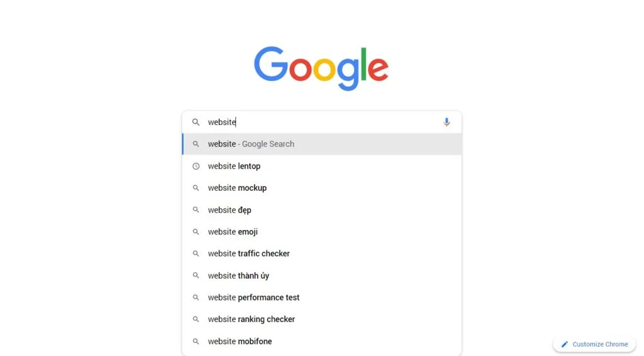Screen dimensions: 644x356
Task: Choose website ranking checker suggestion
Action: click(x=322, y=320)
